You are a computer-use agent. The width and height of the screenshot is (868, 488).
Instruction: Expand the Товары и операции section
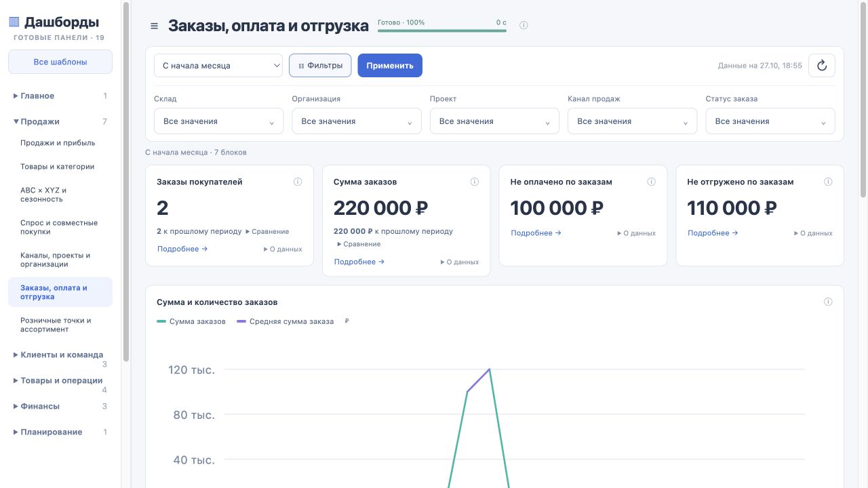point(60,385)
